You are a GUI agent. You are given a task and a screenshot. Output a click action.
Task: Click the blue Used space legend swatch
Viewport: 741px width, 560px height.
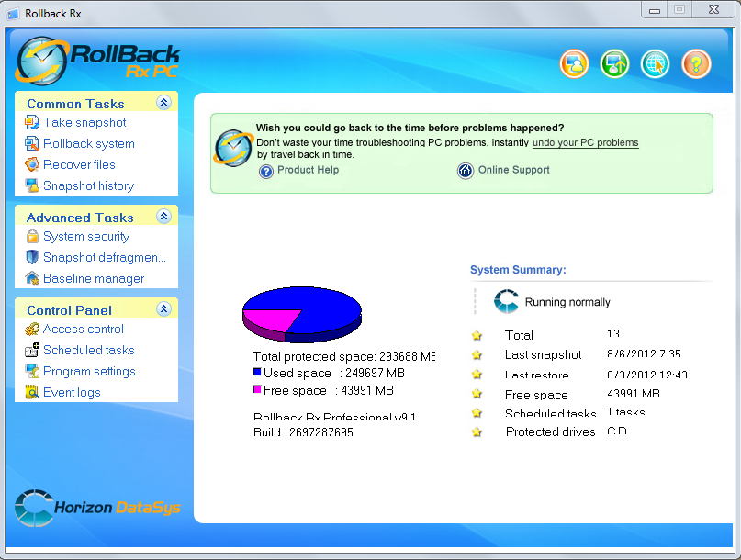(257, 372)
